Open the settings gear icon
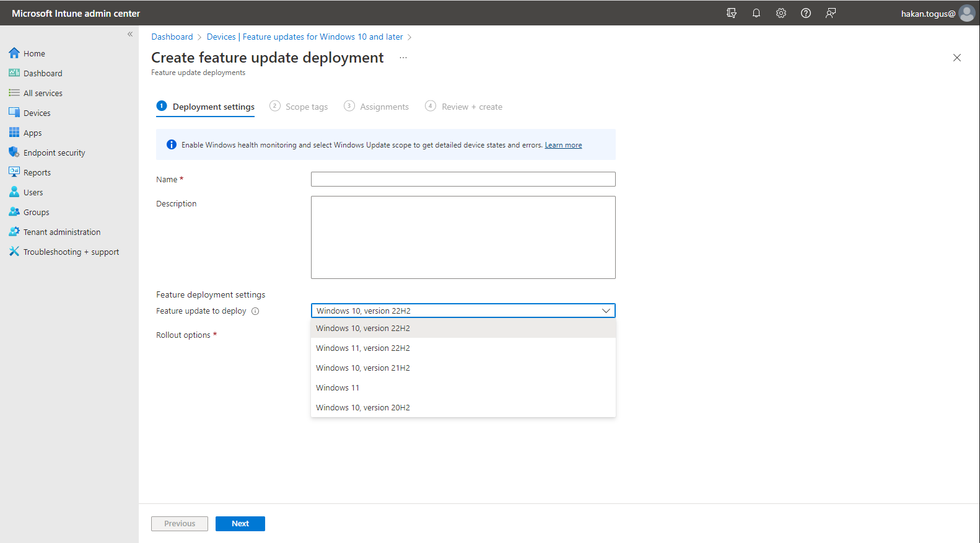 [x=781, y=13]
